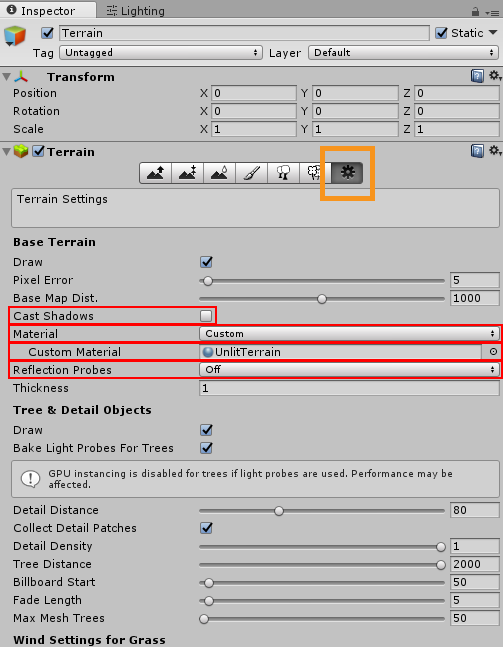Toggle the Static checkbox
Viewport: 503px width, 647px height.
point(442,33)
